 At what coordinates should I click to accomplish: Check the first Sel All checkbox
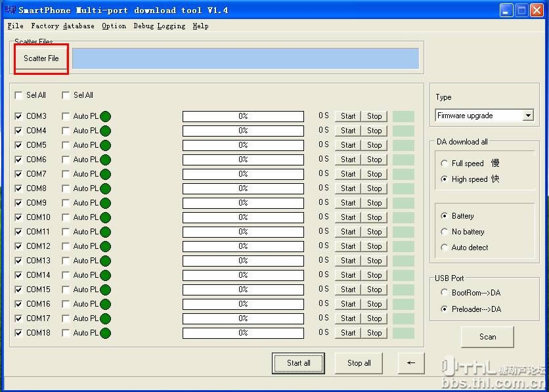[x=18, y=95]
